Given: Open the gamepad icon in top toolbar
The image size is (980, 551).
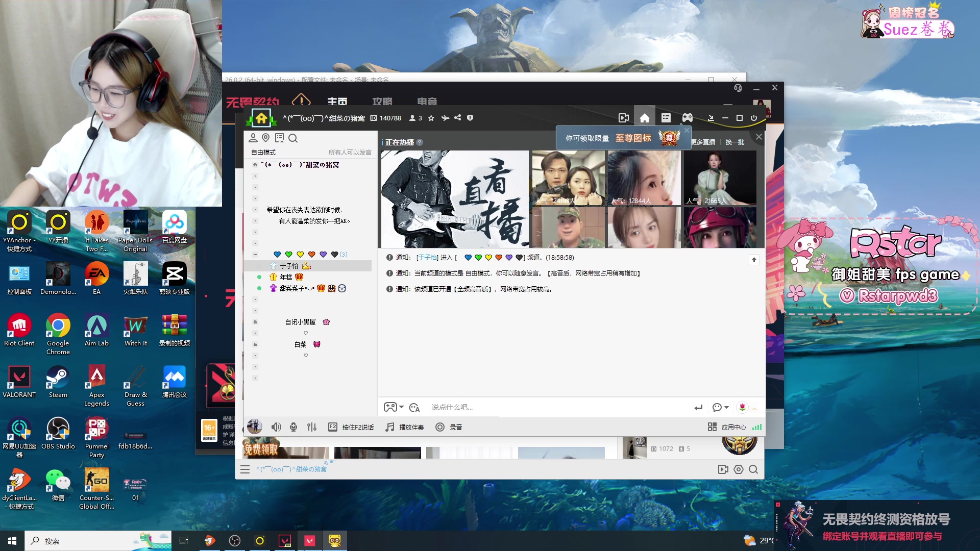Looking at the screenshot, I should pyautogui.click(x=688, y=118).
